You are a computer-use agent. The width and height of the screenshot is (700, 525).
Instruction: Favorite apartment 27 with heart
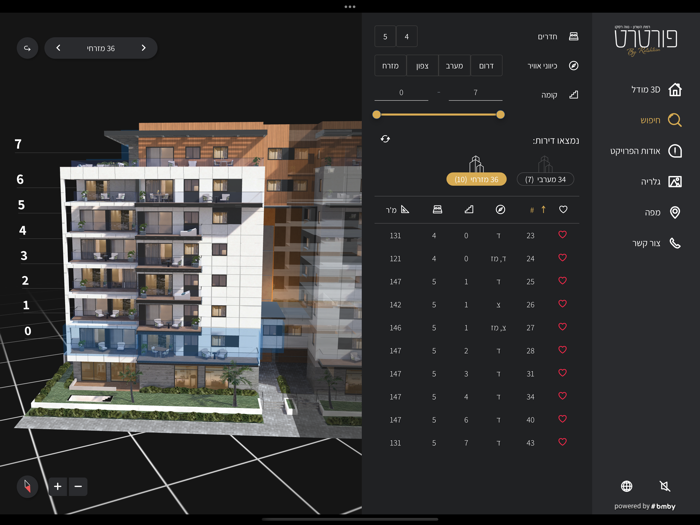[x=562, y=327]
